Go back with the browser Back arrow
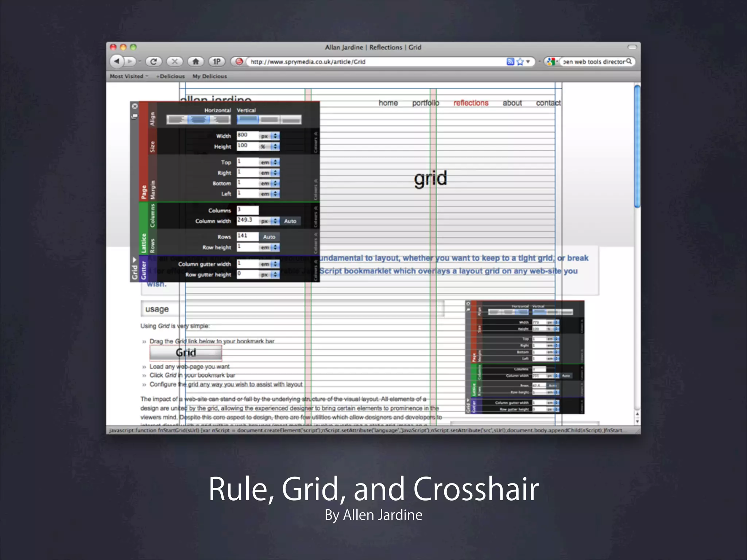 point(116,61)
